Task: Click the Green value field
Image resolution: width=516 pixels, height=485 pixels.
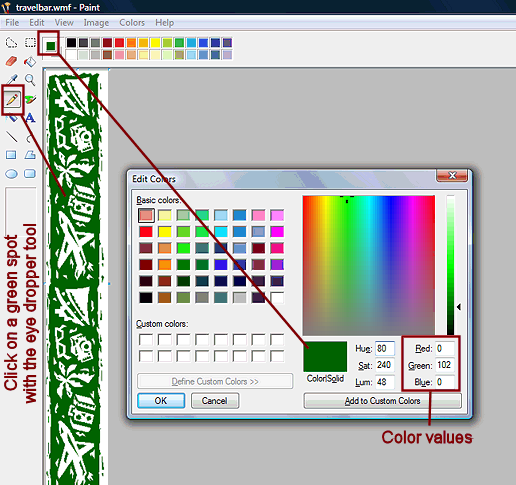Action: pos(445,365)
